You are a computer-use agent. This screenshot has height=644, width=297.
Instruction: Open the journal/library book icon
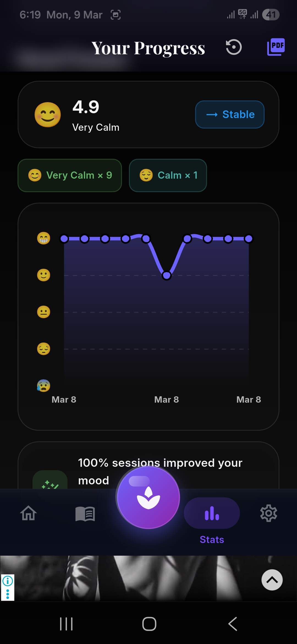coord(85,514)
